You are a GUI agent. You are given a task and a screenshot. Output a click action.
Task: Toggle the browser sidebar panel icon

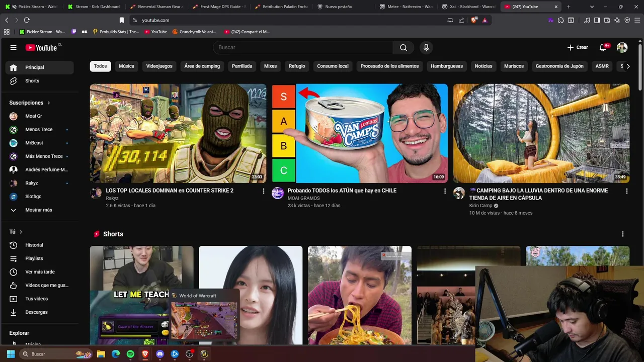[597, 20]
